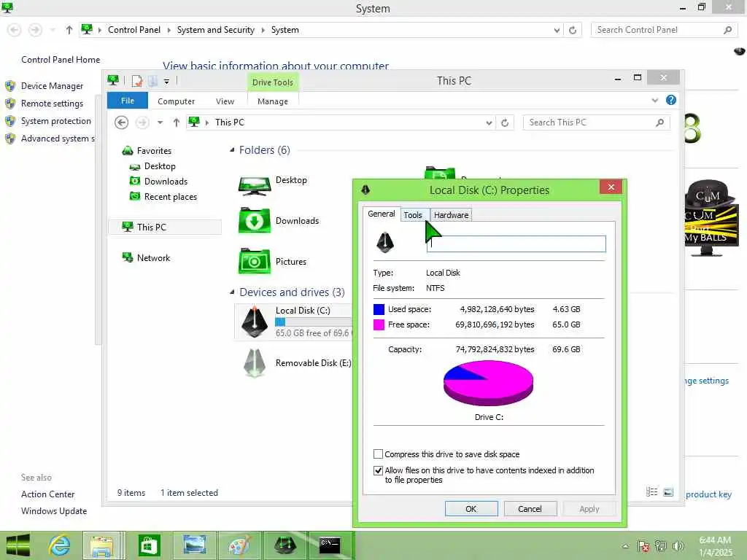Open Windows Update link
Viewport: 747px width, 560px height.
54,511
